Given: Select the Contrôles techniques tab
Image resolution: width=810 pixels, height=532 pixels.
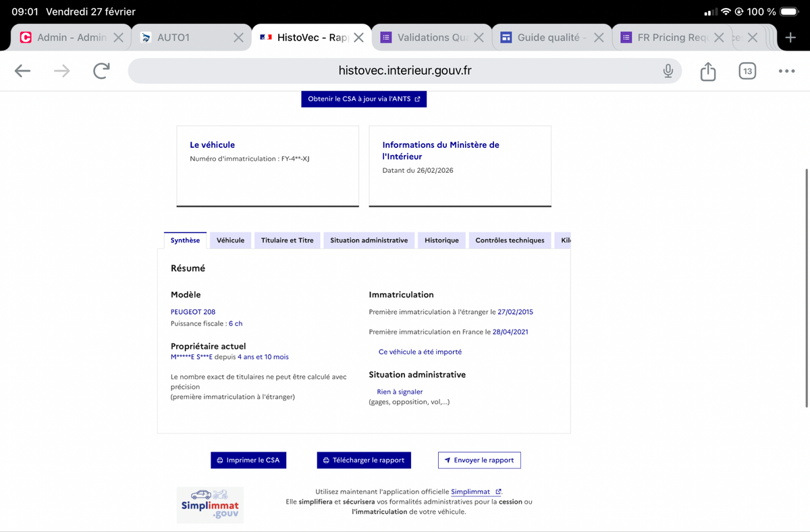Looking at the screenshot, I should click(x=510, y=240).
